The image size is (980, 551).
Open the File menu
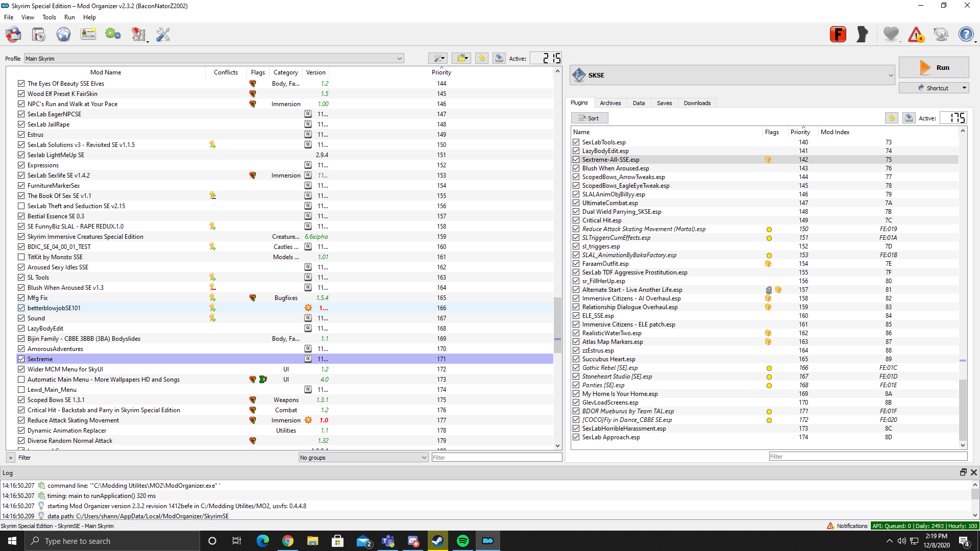[9, 17]
